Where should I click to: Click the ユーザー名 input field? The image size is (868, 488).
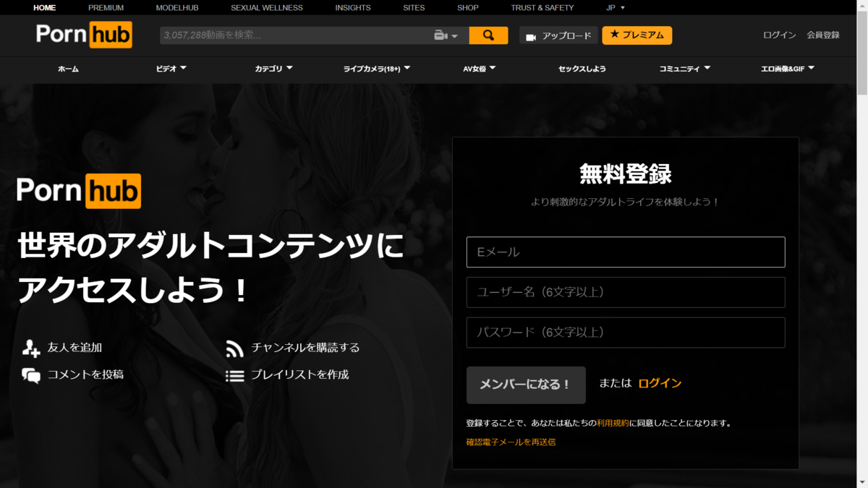point(626,292)
